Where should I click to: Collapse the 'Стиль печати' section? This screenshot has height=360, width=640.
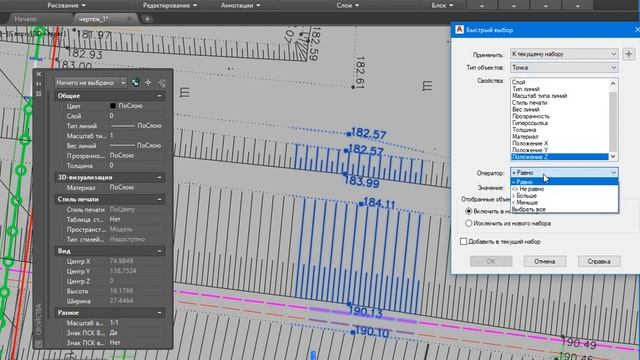click(x=160, y=199)
